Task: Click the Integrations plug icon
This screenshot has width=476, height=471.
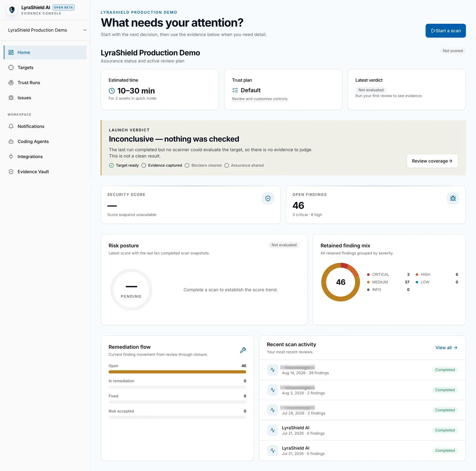Action: (11, 157)
